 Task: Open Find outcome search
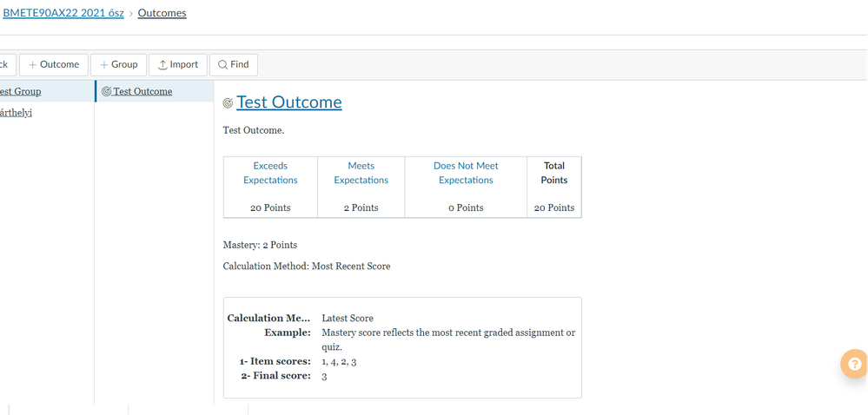[x=233, y=64]
